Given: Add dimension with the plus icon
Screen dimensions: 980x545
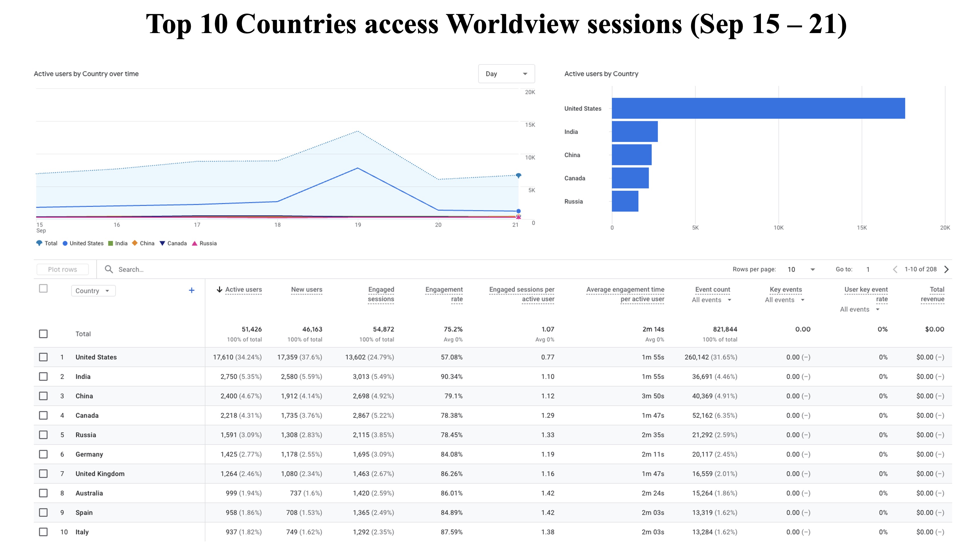Looking at the screenshot, I should 192,290.
